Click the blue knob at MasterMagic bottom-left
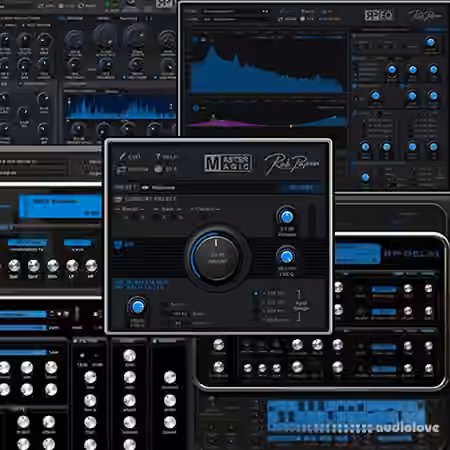 [137, 307]
